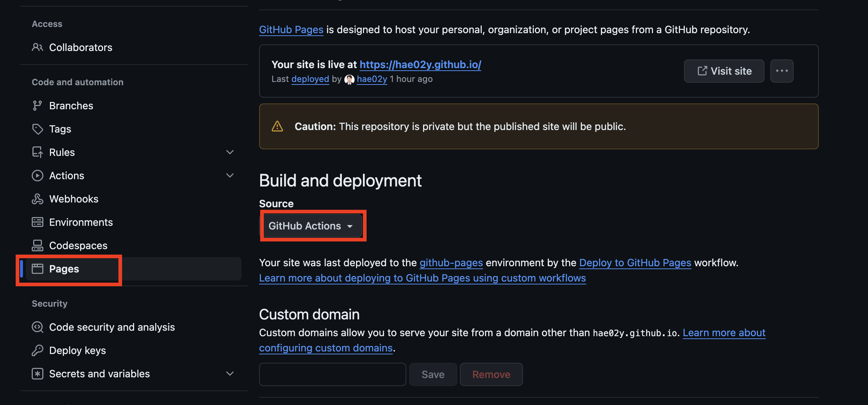
Task: Click the hae02y avatar thumbnail
Action: (349, 79)
